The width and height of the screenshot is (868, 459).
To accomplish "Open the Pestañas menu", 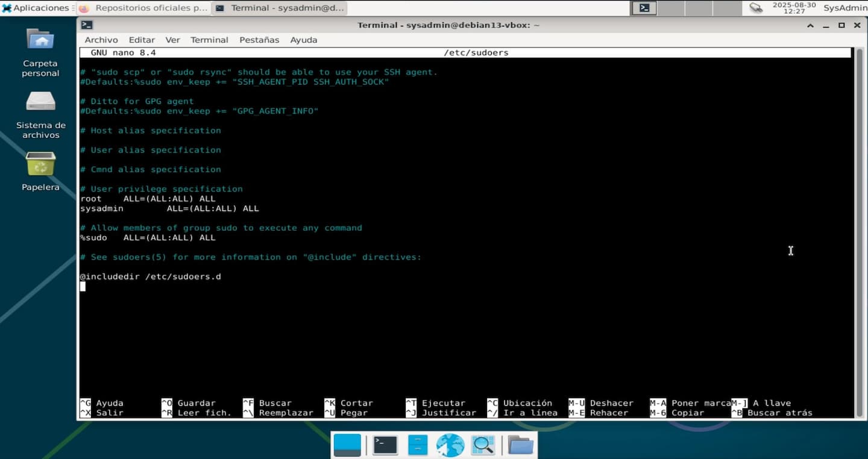I will point(259,40).
